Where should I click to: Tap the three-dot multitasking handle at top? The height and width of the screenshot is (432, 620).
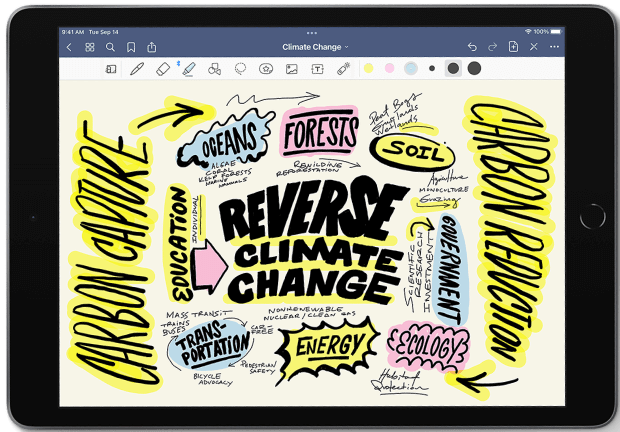pos(311,32)
